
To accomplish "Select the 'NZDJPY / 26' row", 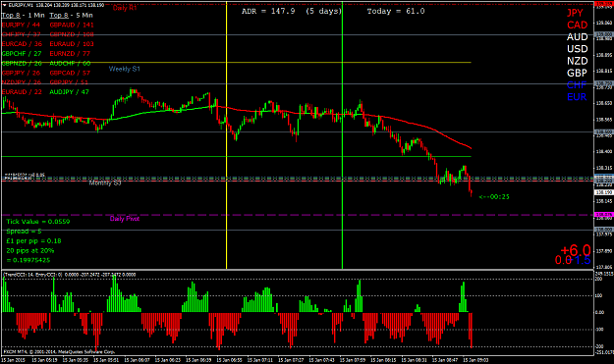I will 22,82.
